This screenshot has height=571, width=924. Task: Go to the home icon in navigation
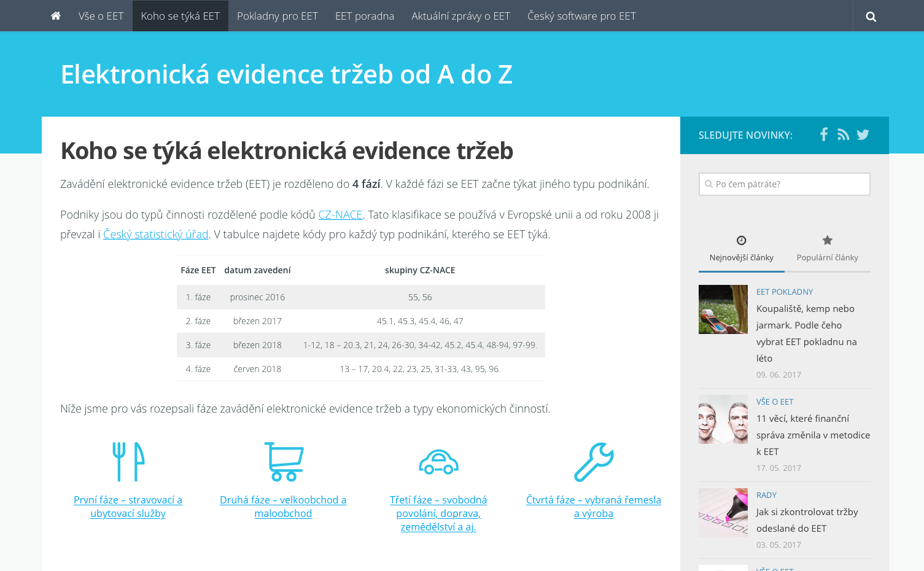(56, 16)
